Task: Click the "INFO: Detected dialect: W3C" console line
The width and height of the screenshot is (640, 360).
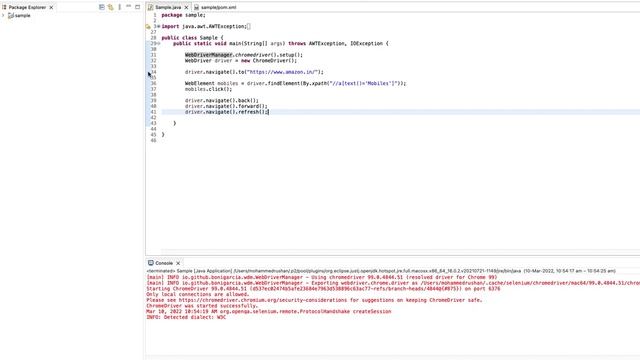Action: pos(186,317)
